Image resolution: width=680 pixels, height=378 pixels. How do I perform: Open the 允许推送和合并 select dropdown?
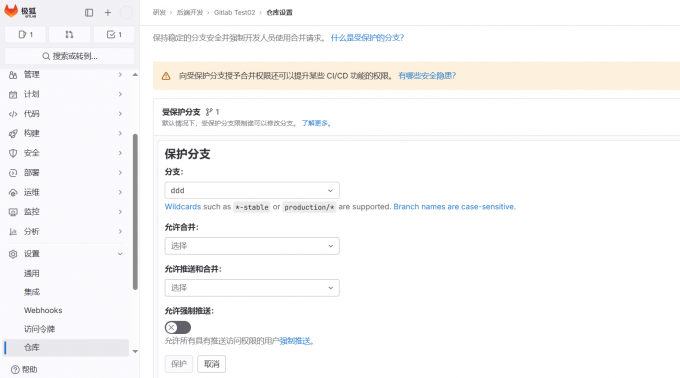(x=252, y=288)
